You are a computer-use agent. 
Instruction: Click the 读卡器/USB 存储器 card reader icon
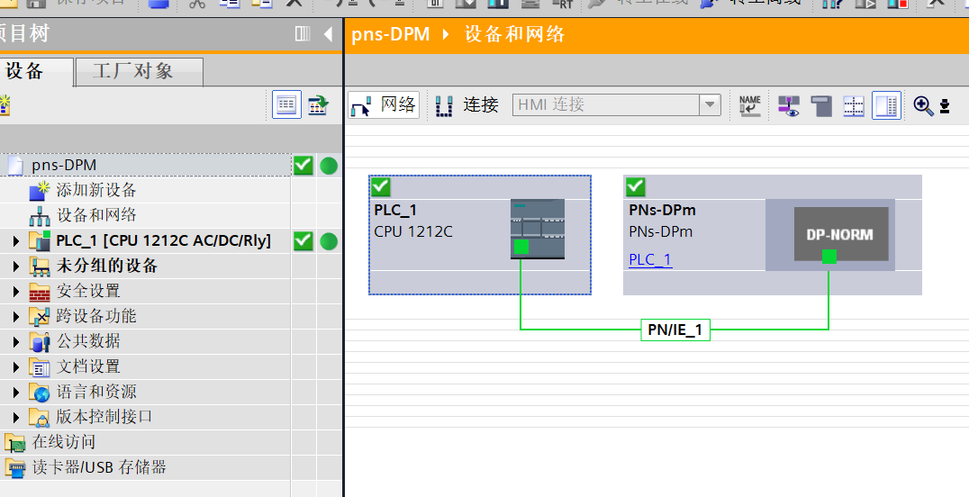click(x=15, y=468)
